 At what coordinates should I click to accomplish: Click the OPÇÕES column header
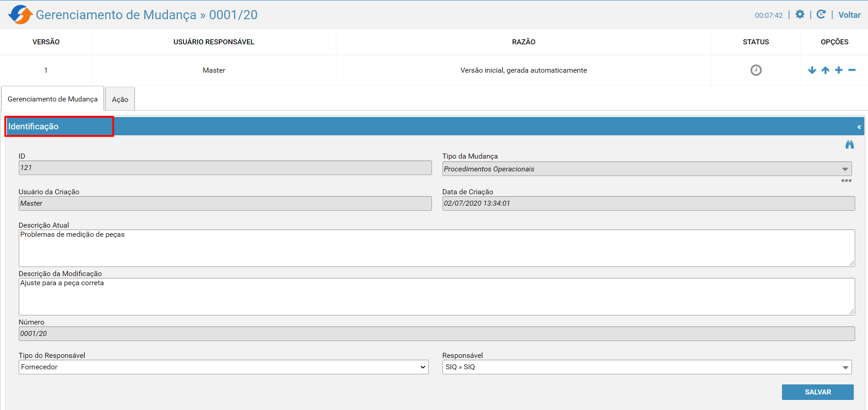[x=834, y=42]
